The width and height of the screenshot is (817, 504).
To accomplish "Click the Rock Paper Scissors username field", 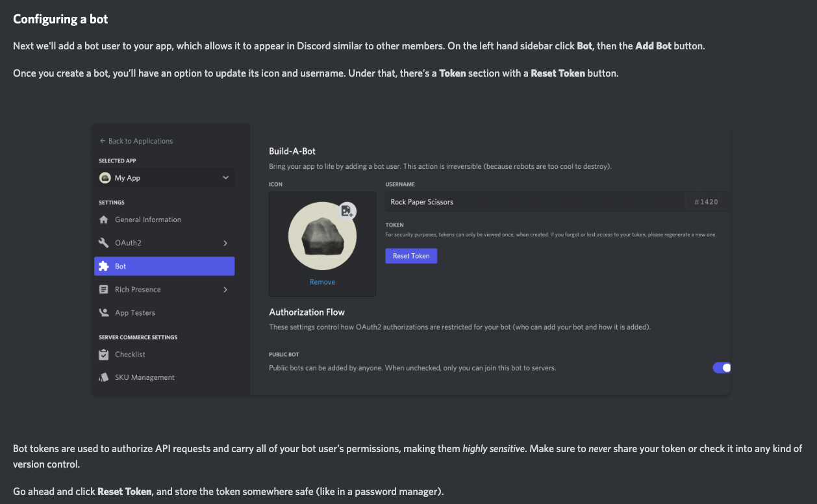I will pos(534,202).
